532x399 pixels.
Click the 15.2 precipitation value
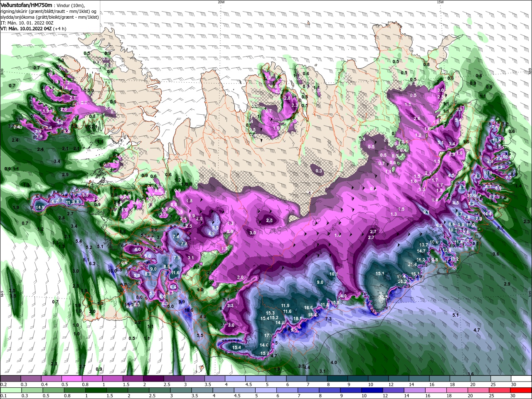tap(274, 318)
